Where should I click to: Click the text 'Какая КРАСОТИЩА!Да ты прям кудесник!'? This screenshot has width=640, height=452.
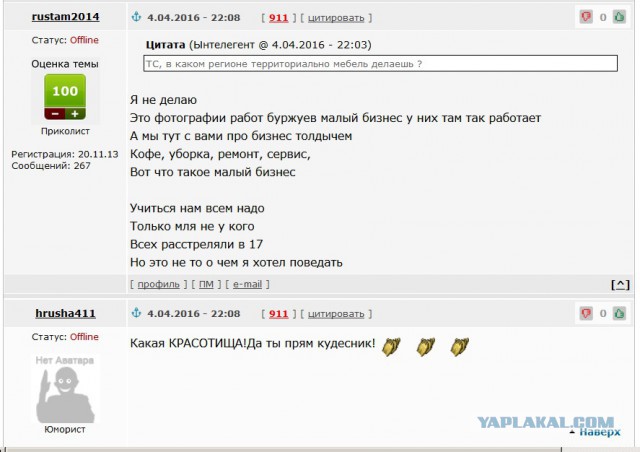point(252,343)
